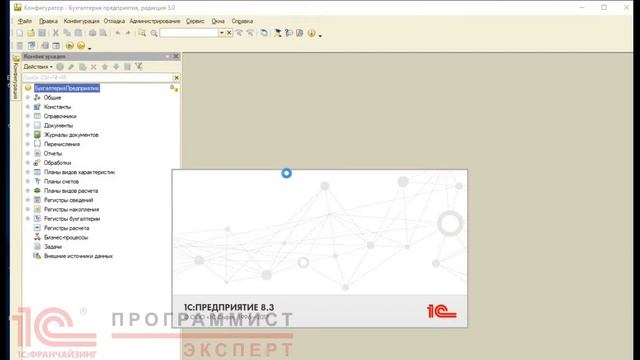Click the Конфигурация panel search field
This screenshot has height=360, width=640.
tap(98, 78)
